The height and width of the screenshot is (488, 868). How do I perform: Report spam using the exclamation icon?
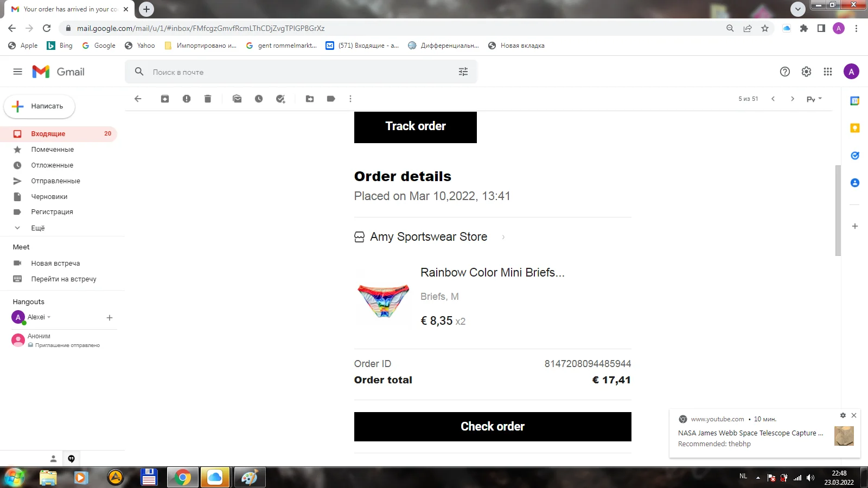pos(187,99)
